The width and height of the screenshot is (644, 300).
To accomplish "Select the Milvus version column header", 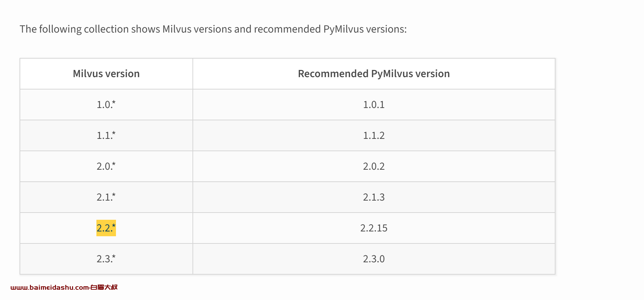I will pyautogui.click(x=106, y=74).
